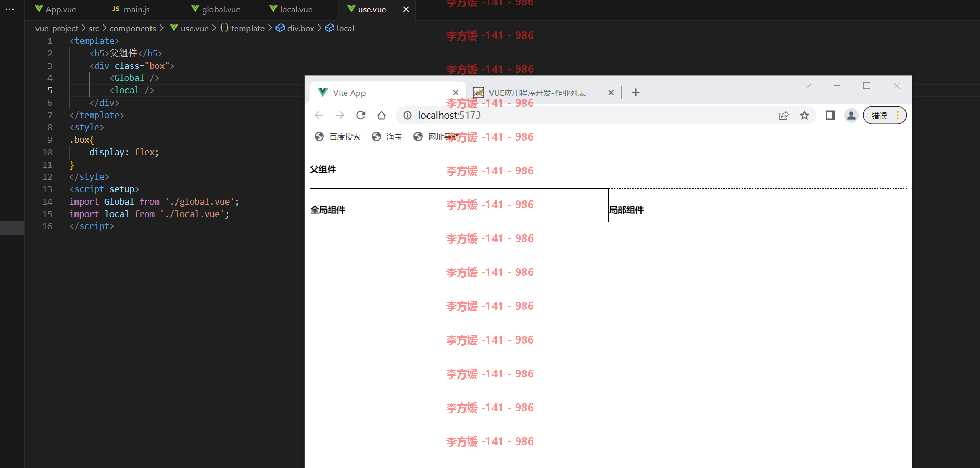The image size is (980, 468).
Task: Click './global.vue' import path text
Action: (200, 201)
